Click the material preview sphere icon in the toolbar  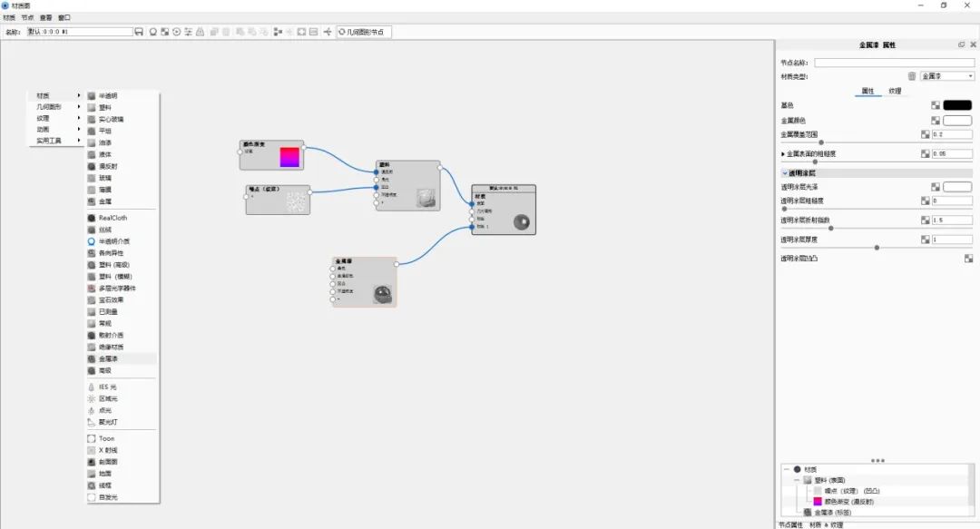click(153, 32)
